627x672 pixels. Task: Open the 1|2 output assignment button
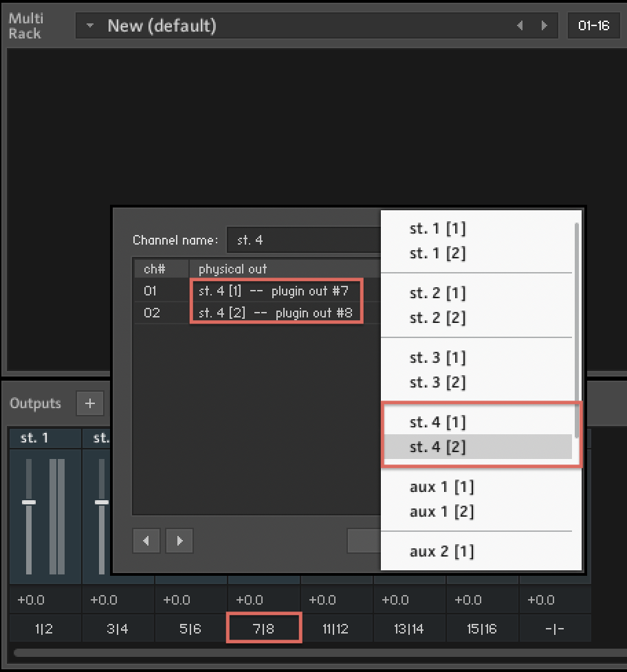click(45, 629)
